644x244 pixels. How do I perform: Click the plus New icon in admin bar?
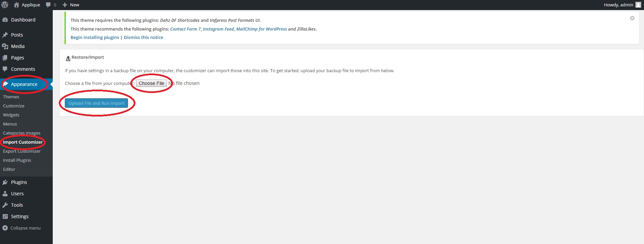click(x=65, y=5)
